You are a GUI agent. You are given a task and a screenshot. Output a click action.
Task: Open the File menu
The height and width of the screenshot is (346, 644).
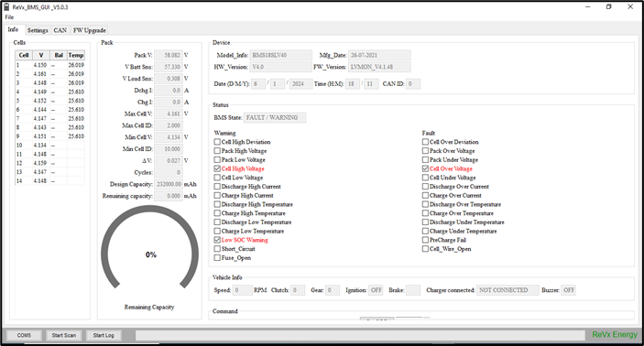(9, 17)
